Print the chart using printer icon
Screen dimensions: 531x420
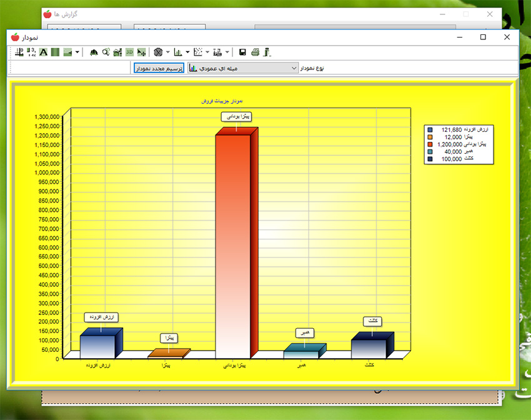pyautogui.click(x=255, y=52)
